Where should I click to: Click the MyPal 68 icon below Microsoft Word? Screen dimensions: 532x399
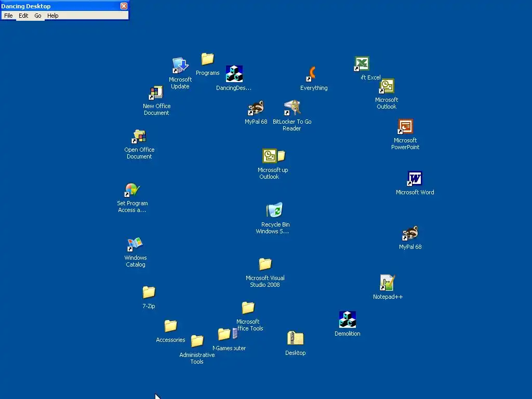click(410, 233)
